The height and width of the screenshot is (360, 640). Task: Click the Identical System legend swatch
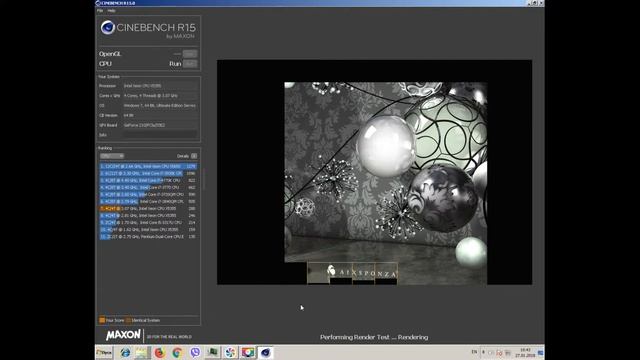click(x=128, y=320)
